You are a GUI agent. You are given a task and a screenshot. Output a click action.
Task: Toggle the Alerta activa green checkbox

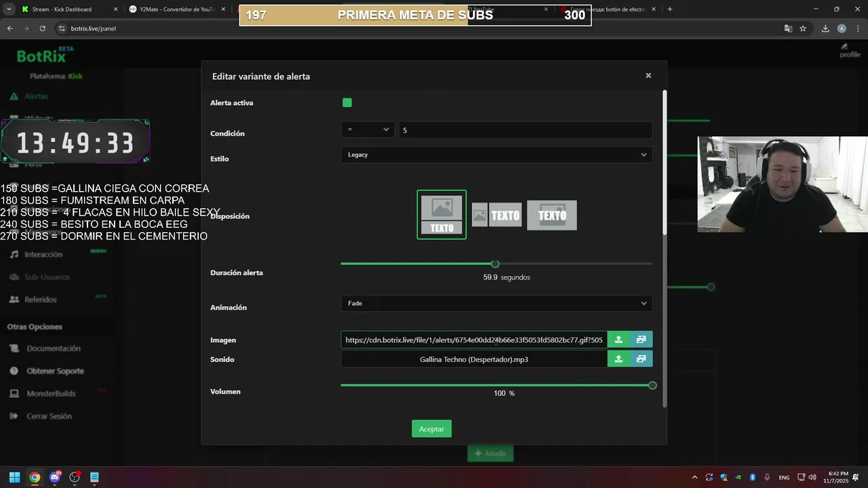pos(347,103)
